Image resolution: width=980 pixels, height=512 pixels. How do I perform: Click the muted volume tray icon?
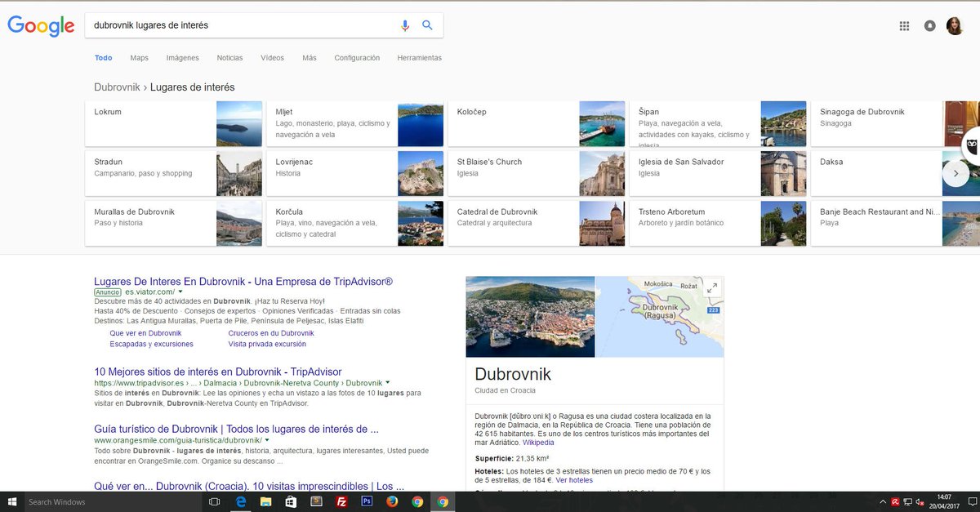920,501
